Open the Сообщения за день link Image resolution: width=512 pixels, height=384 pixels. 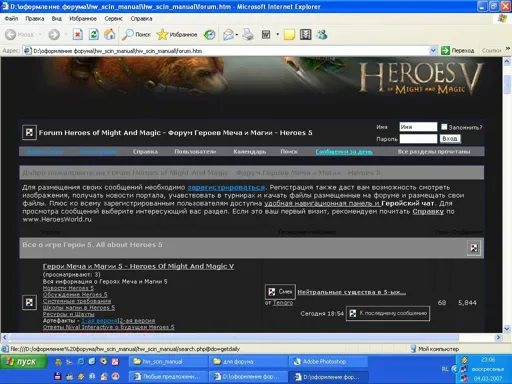[x=344, y=152]
